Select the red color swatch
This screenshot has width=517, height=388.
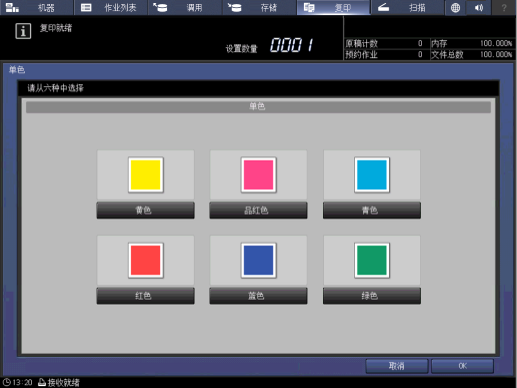[x=146, y=260]
